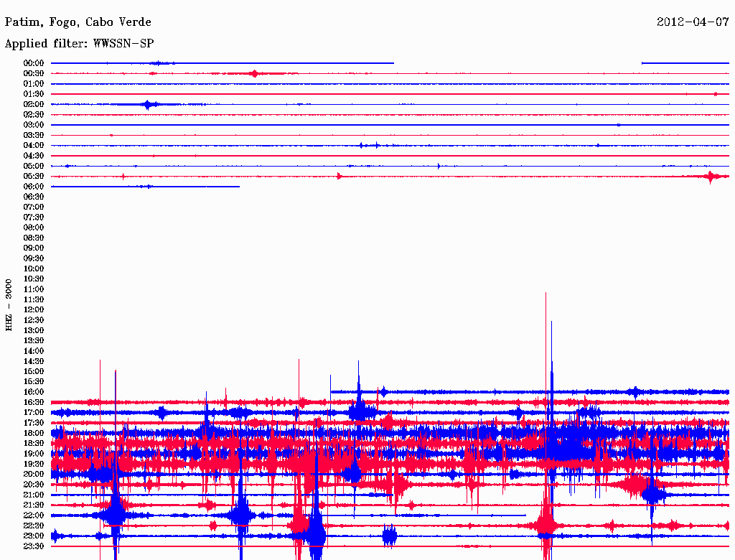The image size is (735, 560).
Task: Click the '19:00' time label
Action: click(x=34, y=454)
